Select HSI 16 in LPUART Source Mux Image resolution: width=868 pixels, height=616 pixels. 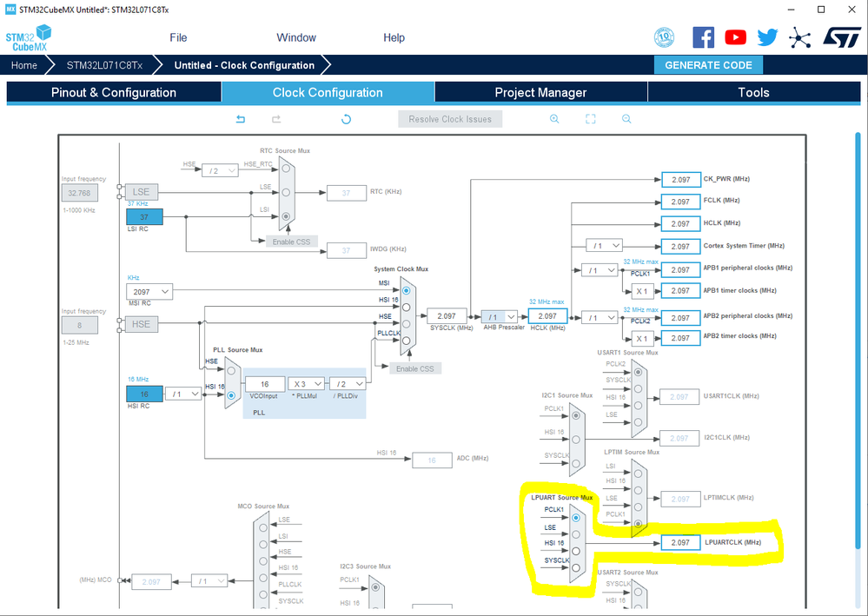click(x=576, y=551)
